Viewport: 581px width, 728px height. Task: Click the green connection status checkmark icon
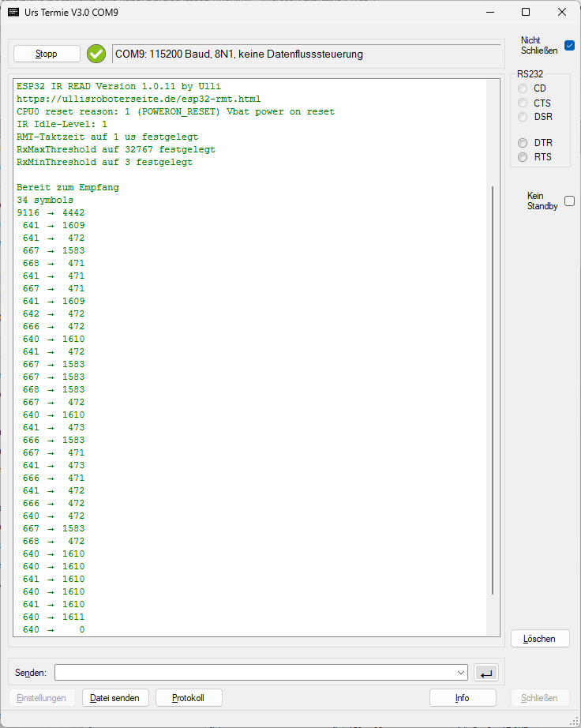tap(96, 54)
